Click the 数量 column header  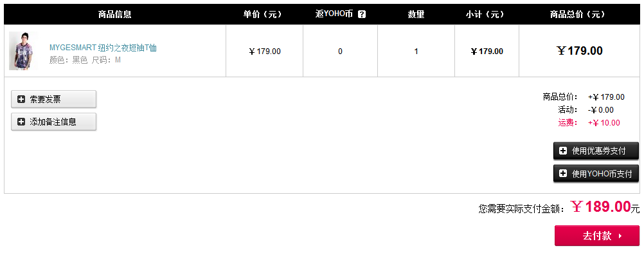coord(416,14)
